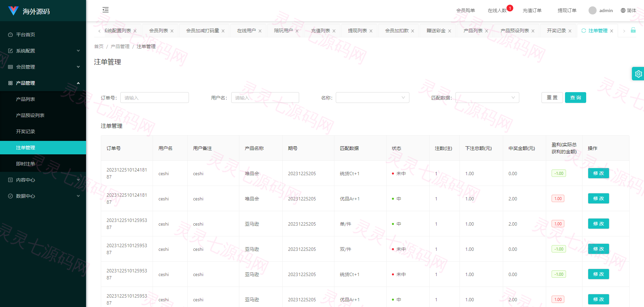Screen dimensions: 644x307
Task: Click the 产品管理 grid icon
Action: coord(10,83)
